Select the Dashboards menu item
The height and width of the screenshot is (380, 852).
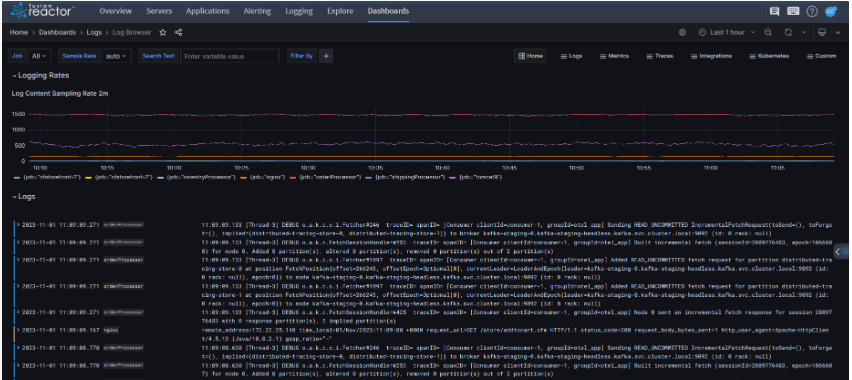(389, 11)
